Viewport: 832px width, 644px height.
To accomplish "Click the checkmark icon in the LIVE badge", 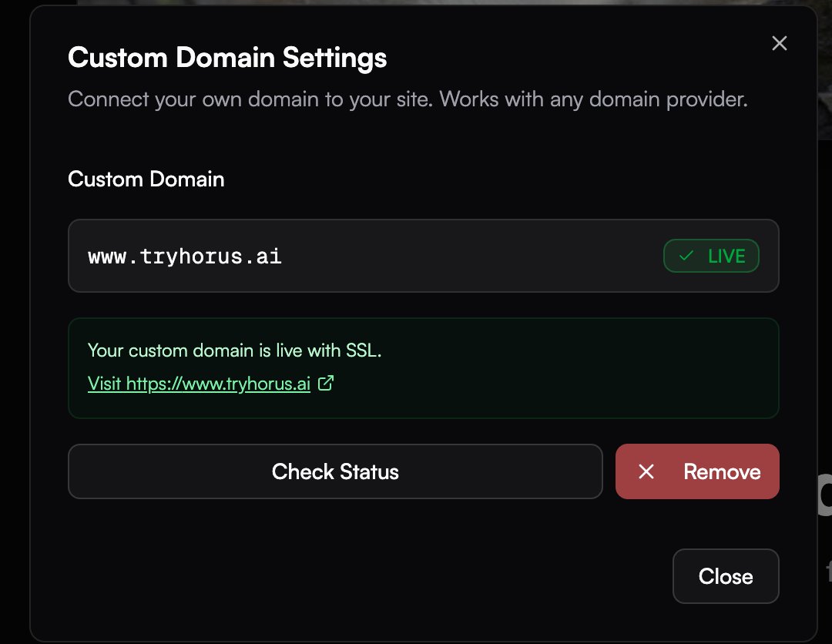I will click(x=686, y=257).
